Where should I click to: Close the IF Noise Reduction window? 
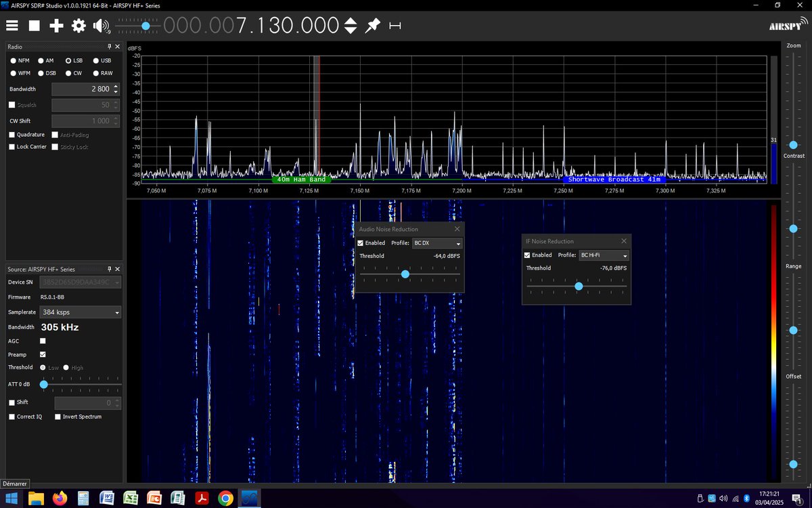click(624, 240)
